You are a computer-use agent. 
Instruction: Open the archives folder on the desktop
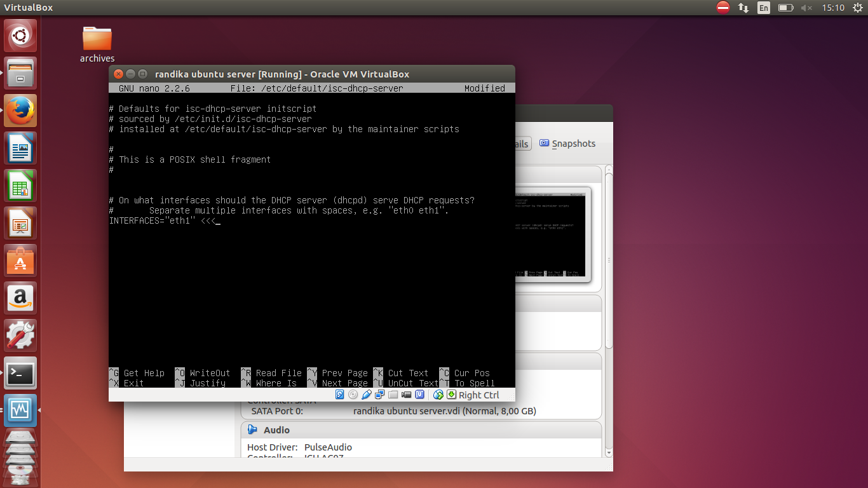tap(97, 44)
